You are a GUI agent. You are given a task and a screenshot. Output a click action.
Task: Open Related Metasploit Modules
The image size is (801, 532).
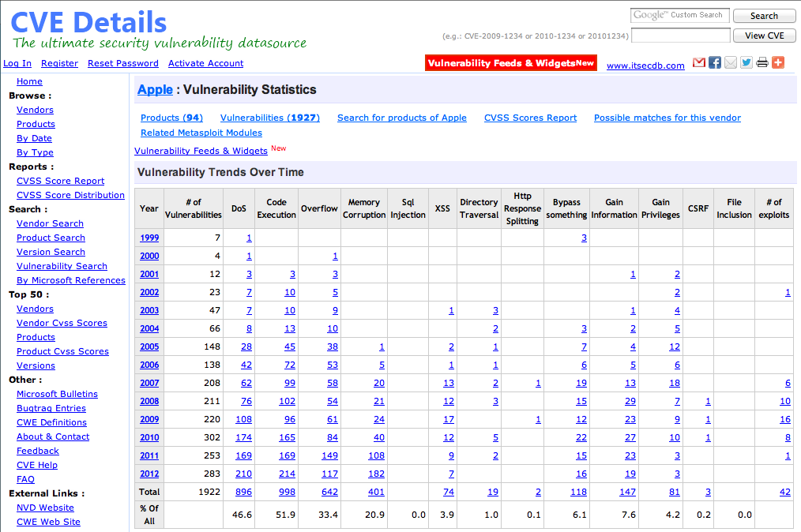[x=201, y=133]
